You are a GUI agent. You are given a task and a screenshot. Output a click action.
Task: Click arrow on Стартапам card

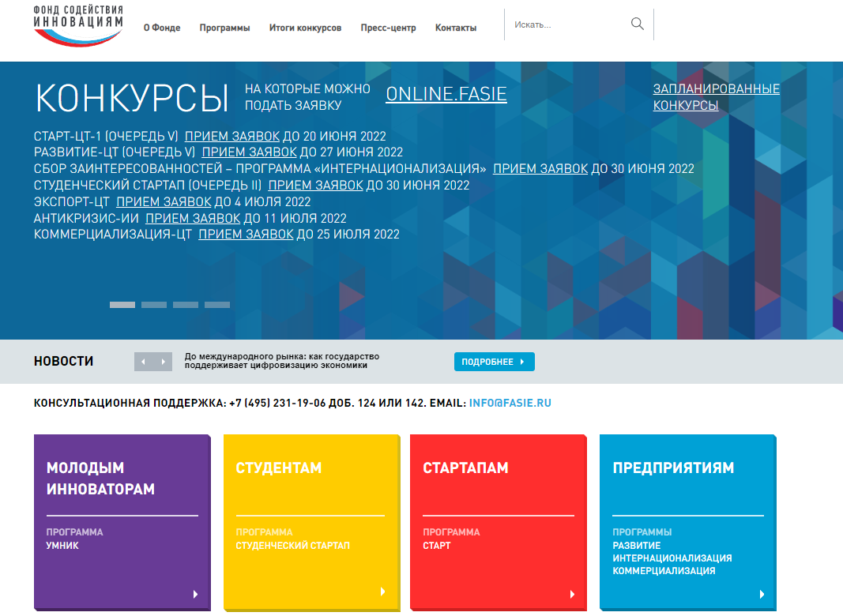[x=572, y=594]
